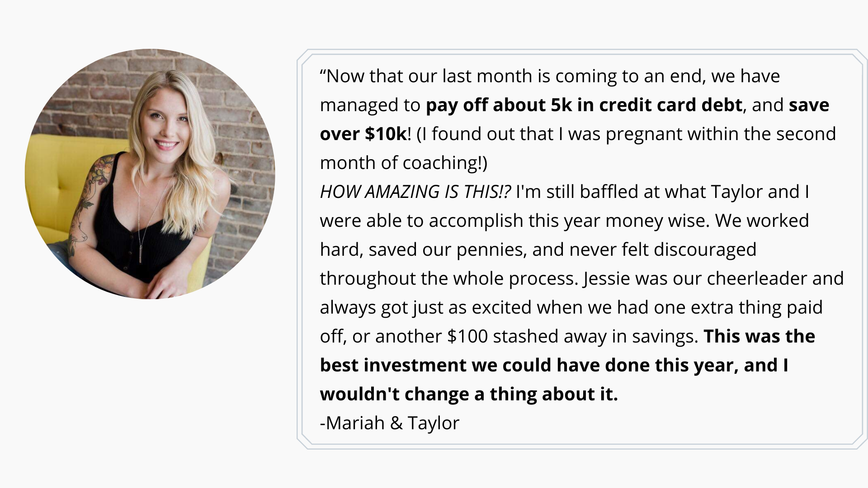
Task: Click the word 'cheerleader' in the testimonial
Action: 757,279
